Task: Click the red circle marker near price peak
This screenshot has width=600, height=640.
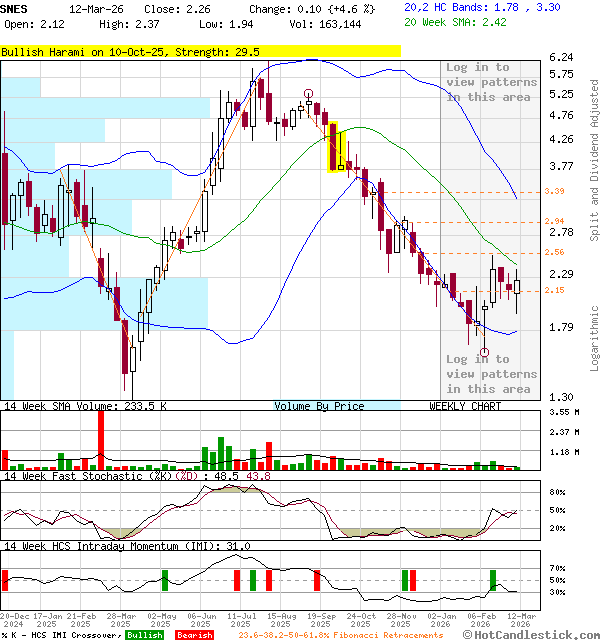Action: [309, 93]
